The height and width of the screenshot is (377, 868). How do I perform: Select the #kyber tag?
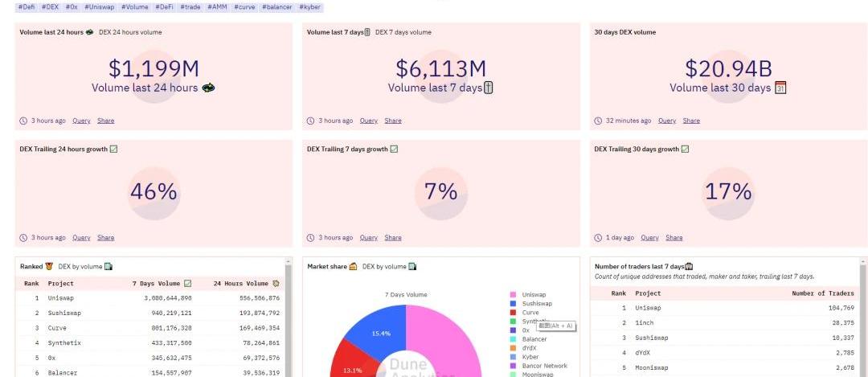[311, 6]
